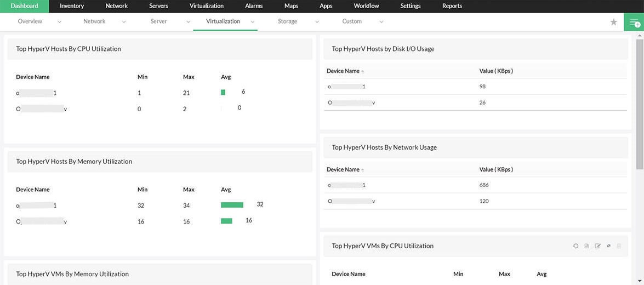The width and height of the screenshot is (644, 285).
Task: Click the document icon in VMs CPU widget header
Action: click(x=586, y=246)
